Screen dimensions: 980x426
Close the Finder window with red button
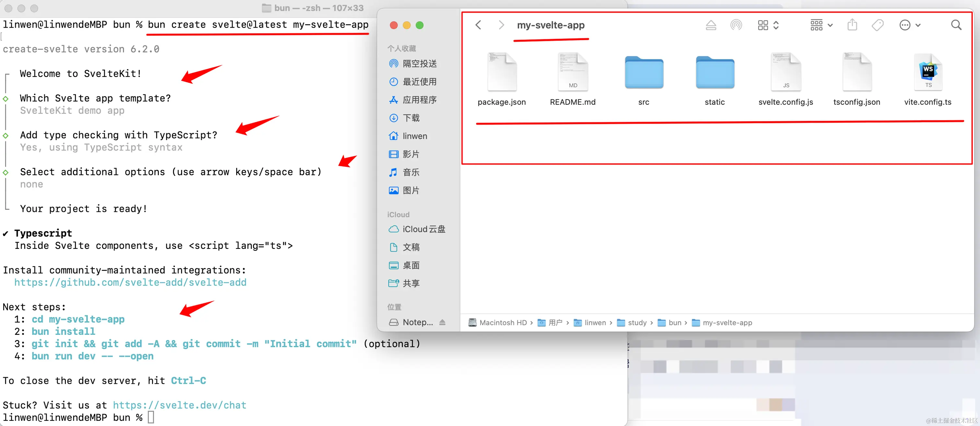click(394, 25)
